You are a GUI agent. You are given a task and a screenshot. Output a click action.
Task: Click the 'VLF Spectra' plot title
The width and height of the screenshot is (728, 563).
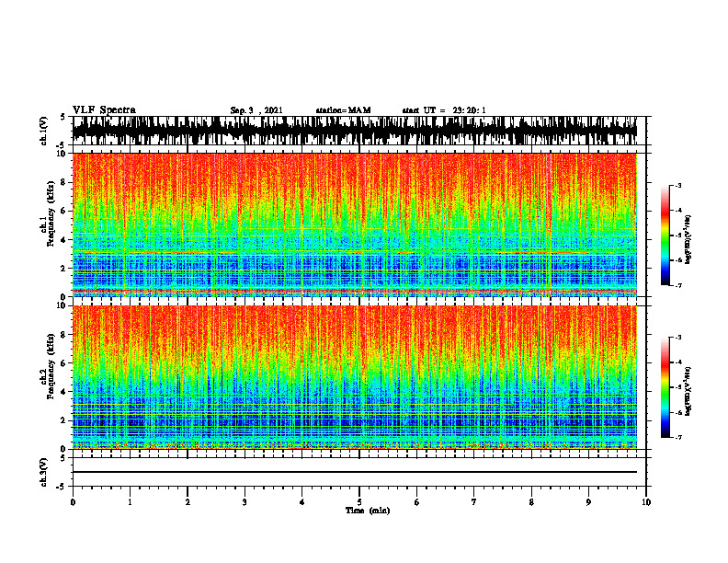(x=104, y=110)
